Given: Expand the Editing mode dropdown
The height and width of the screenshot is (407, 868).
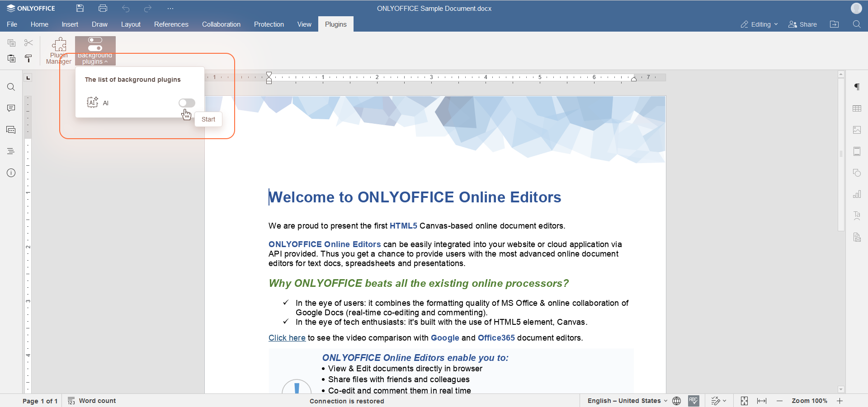Looking at the screenshot, I should (759, 24).
